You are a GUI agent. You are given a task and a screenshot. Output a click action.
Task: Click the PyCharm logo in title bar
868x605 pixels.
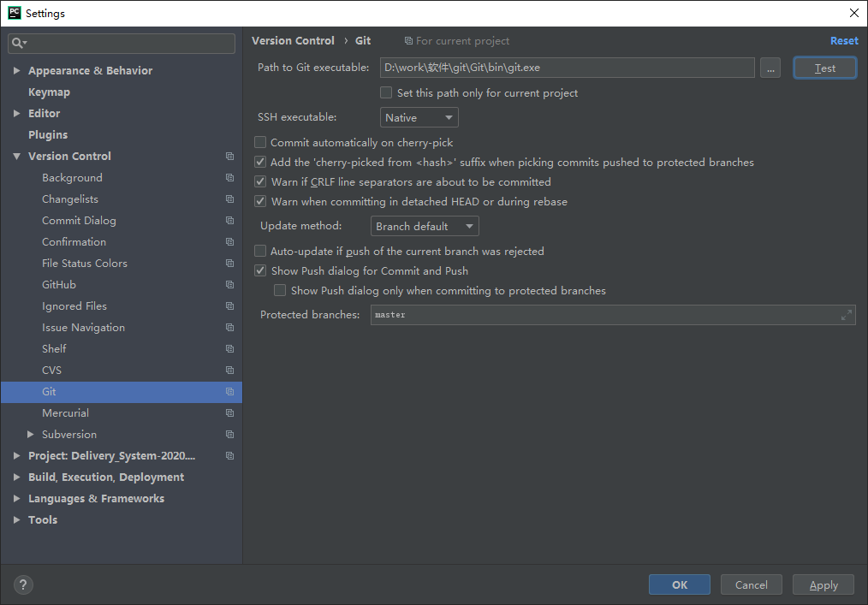[15, 13]
